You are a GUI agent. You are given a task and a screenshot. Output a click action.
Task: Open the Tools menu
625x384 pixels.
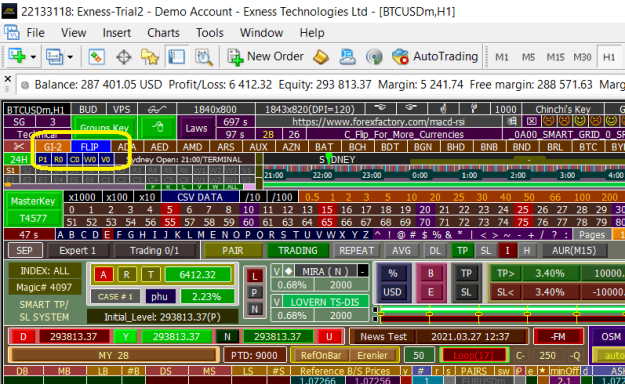[210, 33]
